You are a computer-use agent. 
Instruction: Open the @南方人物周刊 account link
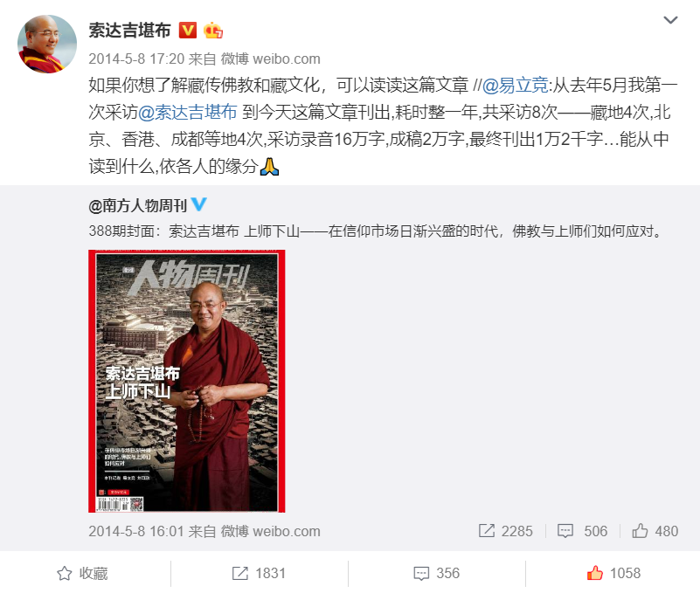137,206
